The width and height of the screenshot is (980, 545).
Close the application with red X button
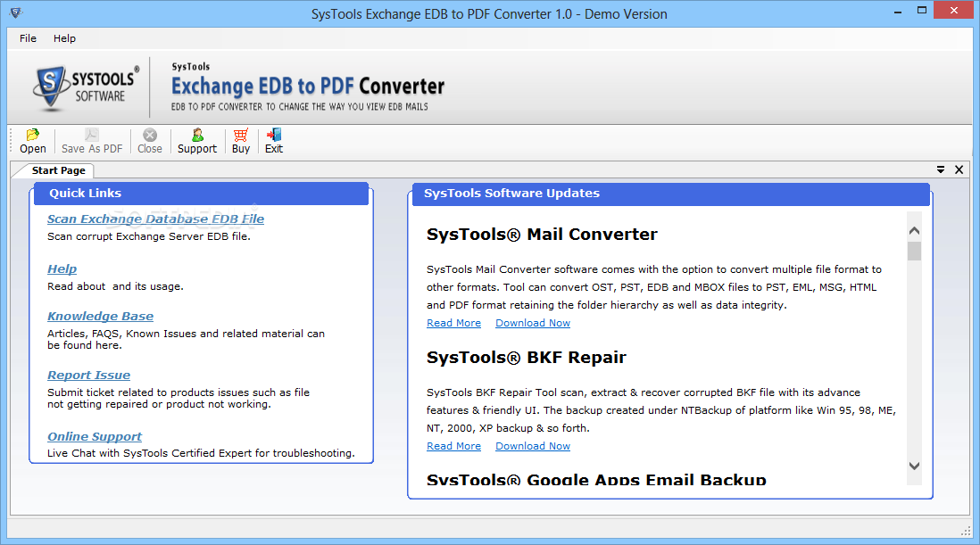point(954,10)
